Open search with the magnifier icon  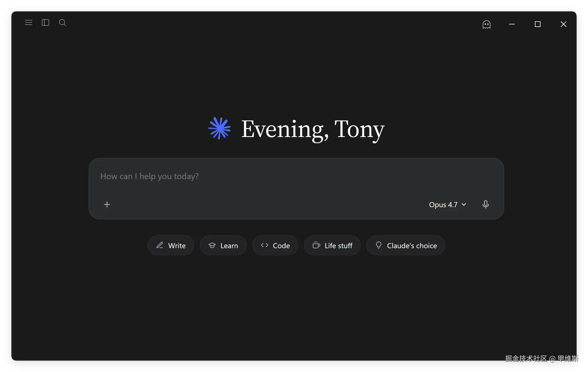pos(62,23)
